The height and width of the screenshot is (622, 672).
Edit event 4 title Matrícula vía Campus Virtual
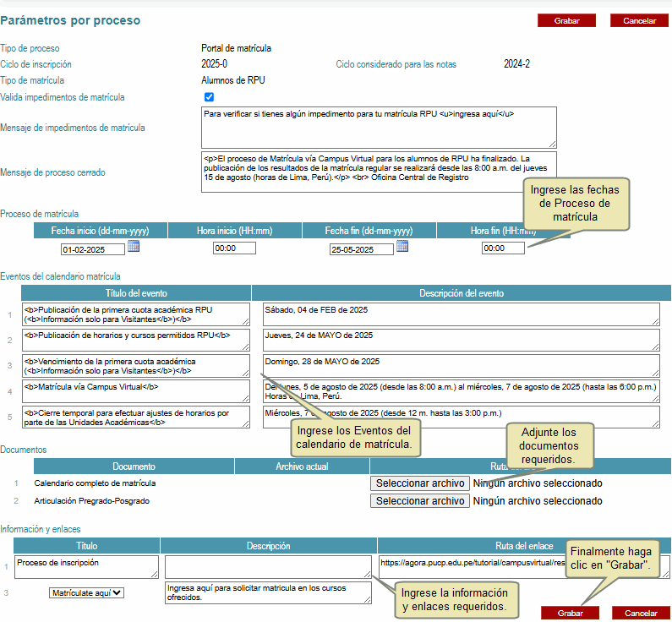pos(136,391)
